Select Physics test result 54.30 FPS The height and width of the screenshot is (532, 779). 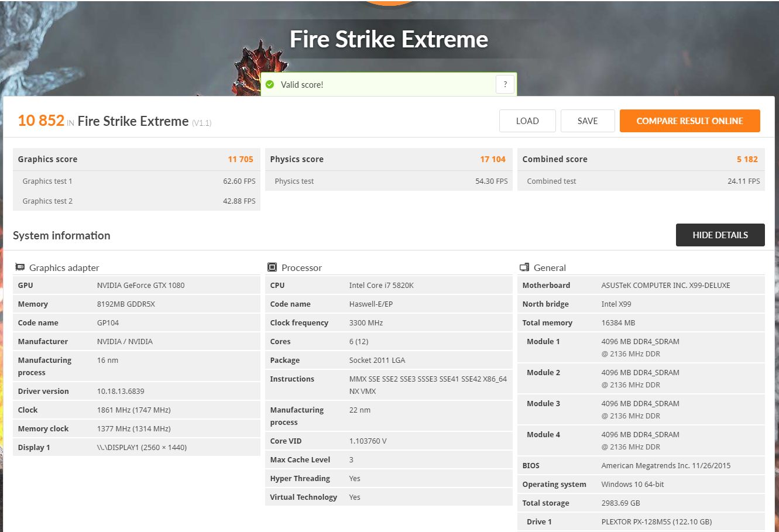coord(492,181)
